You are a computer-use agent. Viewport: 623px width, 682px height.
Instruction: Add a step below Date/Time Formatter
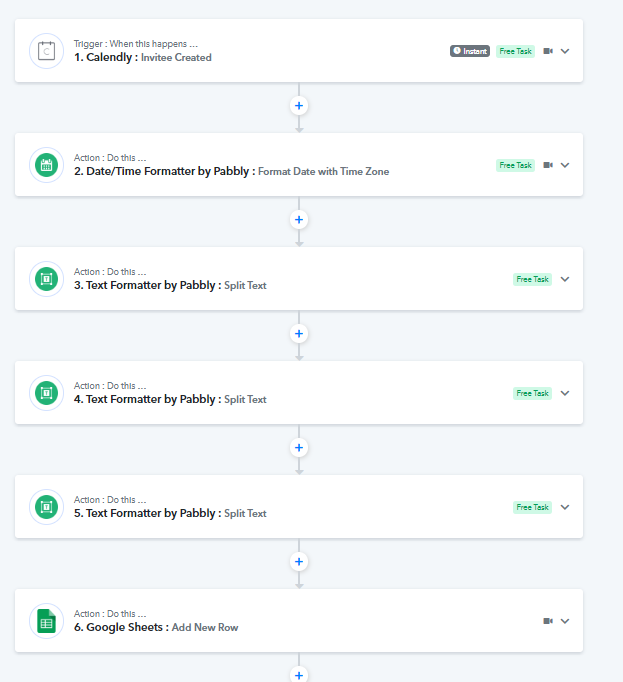point(299,219)
